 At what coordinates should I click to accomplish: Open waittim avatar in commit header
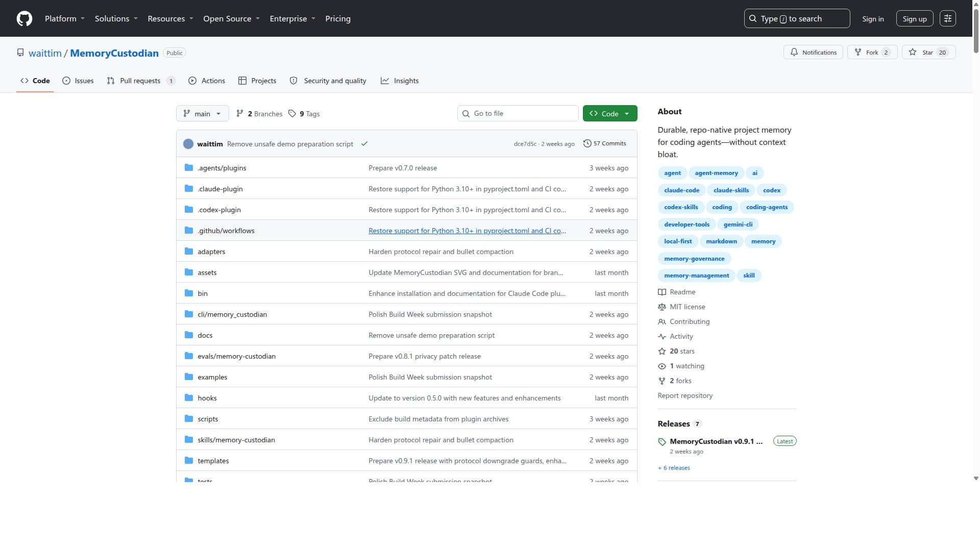tap(188, 144)
